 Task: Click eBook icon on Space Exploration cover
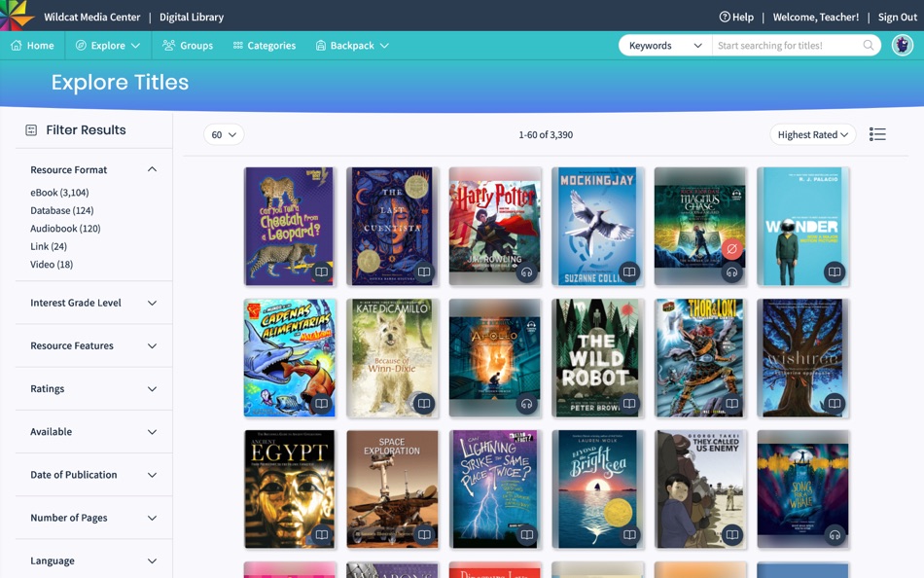tap(424, 535)
